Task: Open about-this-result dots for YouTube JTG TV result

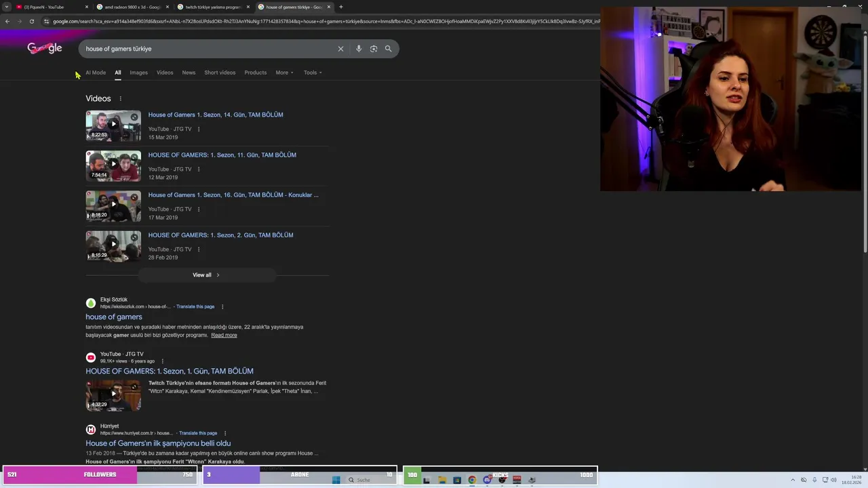Action: [162, 361]
